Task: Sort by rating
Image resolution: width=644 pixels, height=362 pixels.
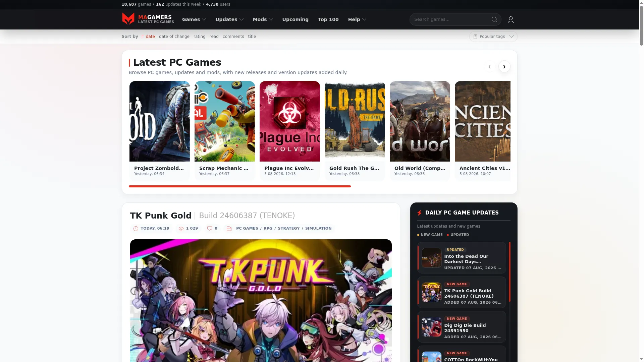Action: (199, 37)
